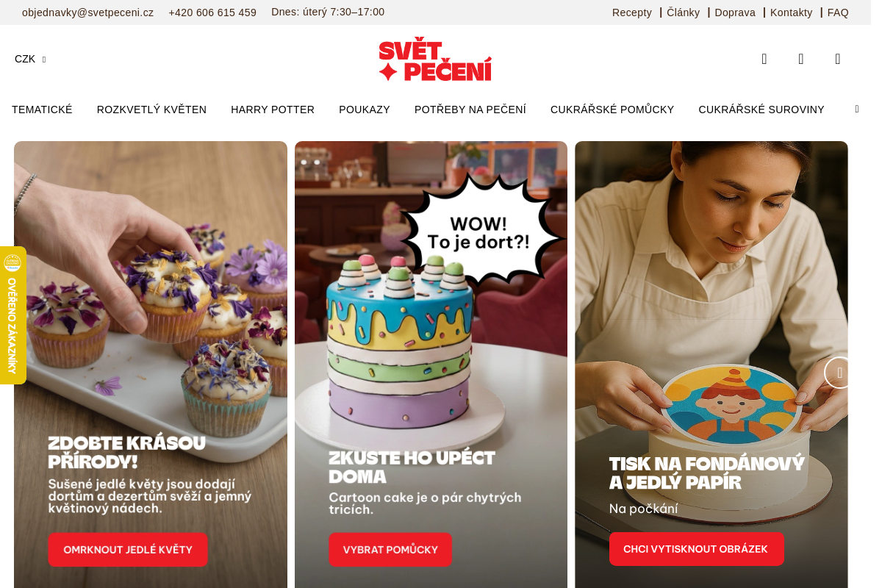
Task: Click the objednavky@svetpeceni.cz email link
Action: (88, 12)
